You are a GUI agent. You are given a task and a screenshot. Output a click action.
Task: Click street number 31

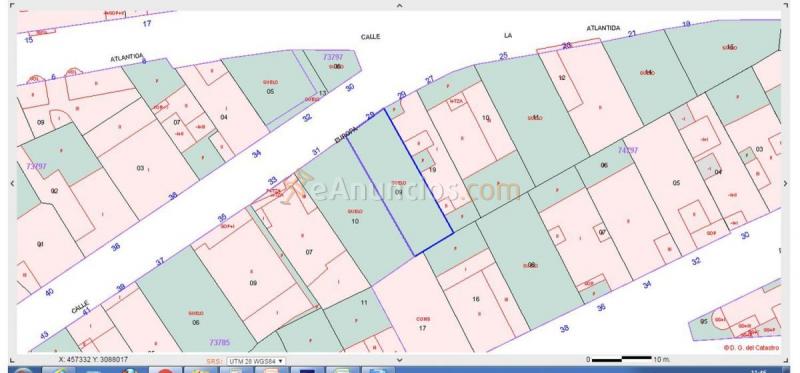coord(316,151)
